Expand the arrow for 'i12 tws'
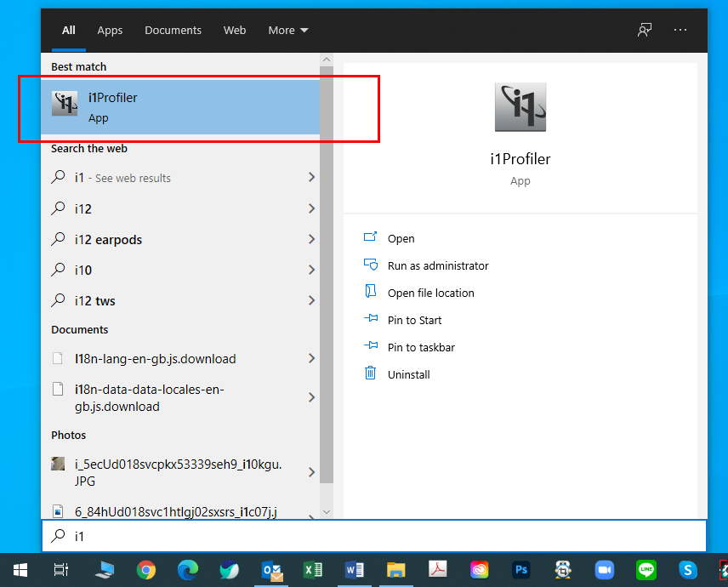This screenshot has width=728, height=587. pos(311,300)
